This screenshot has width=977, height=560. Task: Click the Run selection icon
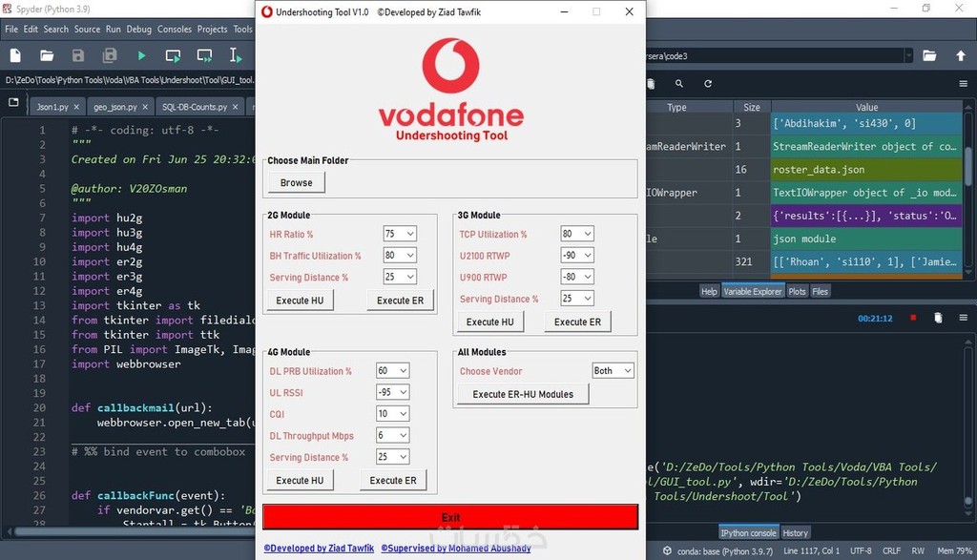235,56
